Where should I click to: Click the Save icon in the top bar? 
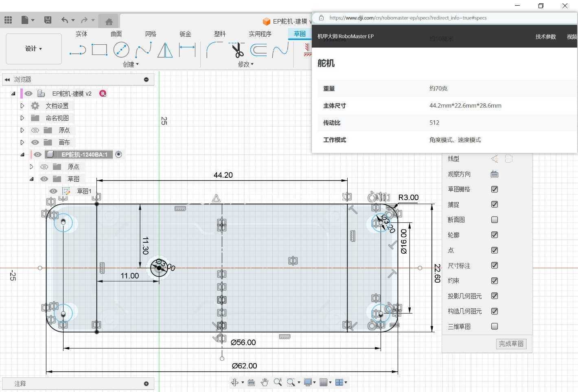click(48, 20)
